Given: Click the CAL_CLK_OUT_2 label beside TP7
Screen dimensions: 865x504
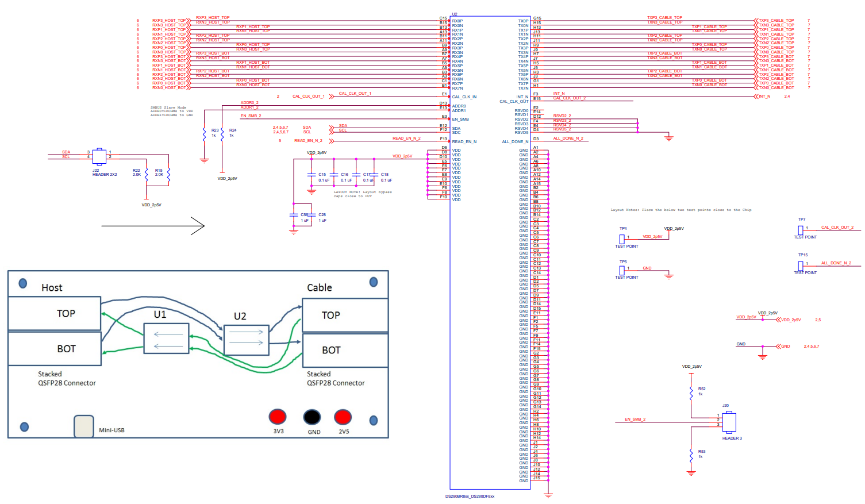Looking at the screenshot, I should pos(837,228).
